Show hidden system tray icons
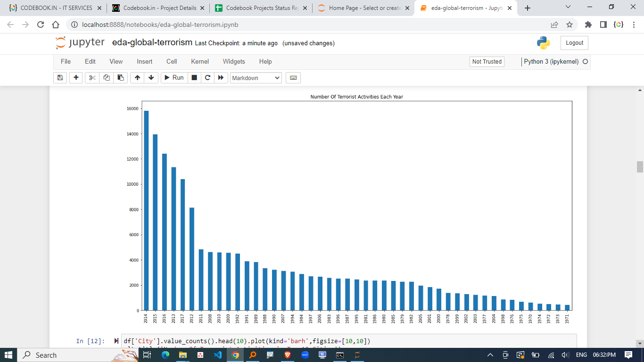This screenshot has height=362, width=644. click(490, 355)
